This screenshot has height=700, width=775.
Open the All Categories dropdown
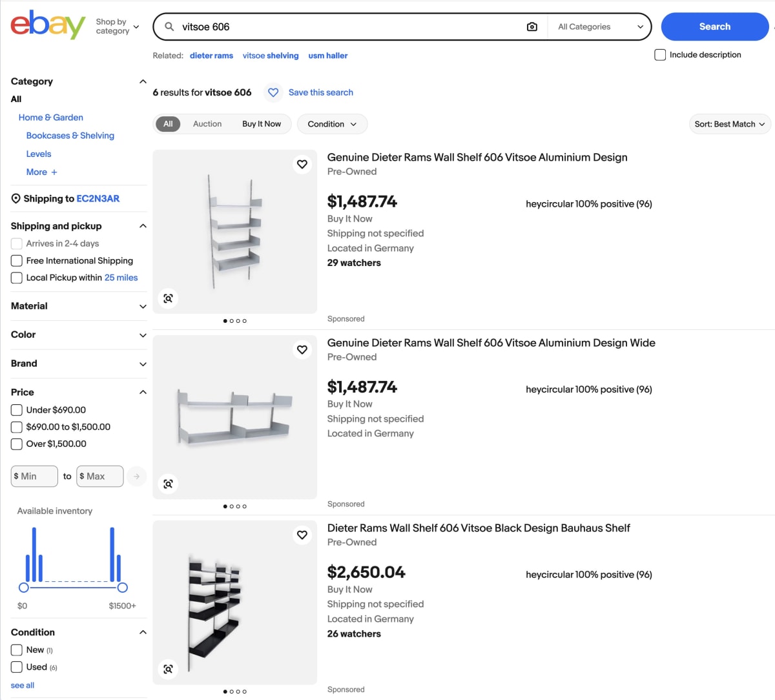point(600,26)
